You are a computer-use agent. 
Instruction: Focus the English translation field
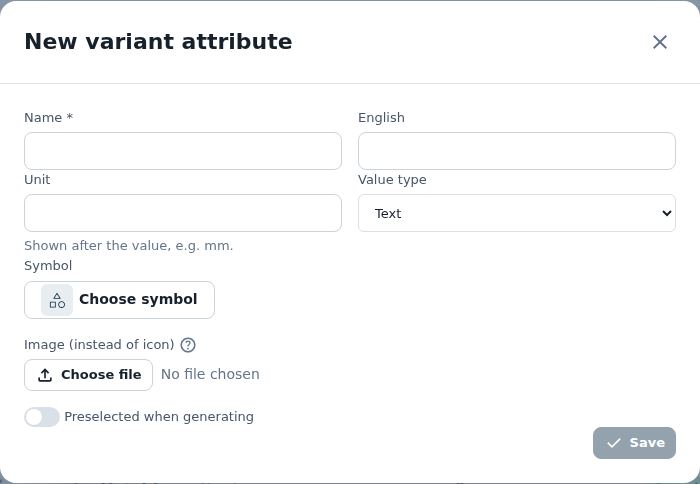[x=517, y=151]
